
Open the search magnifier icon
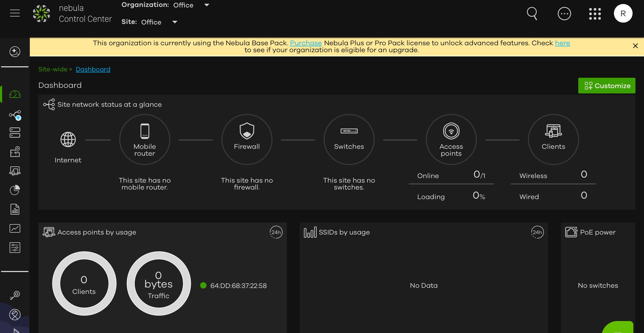coord(532,14)
